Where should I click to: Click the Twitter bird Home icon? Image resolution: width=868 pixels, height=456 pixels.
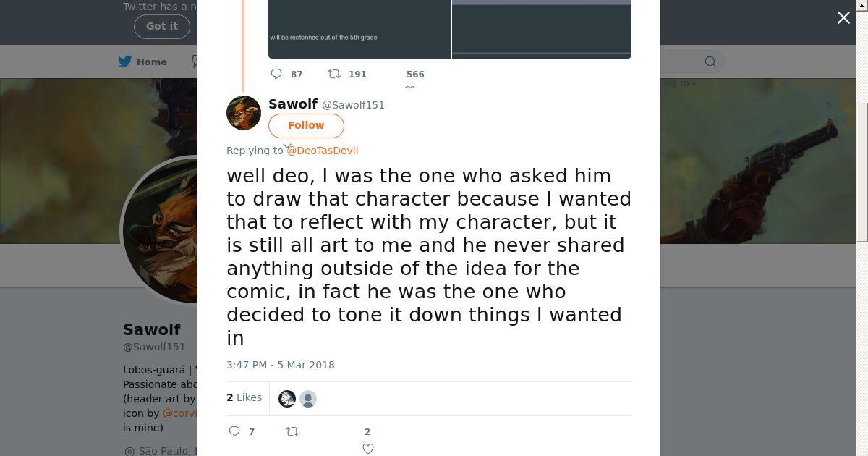tap(125, 62)
